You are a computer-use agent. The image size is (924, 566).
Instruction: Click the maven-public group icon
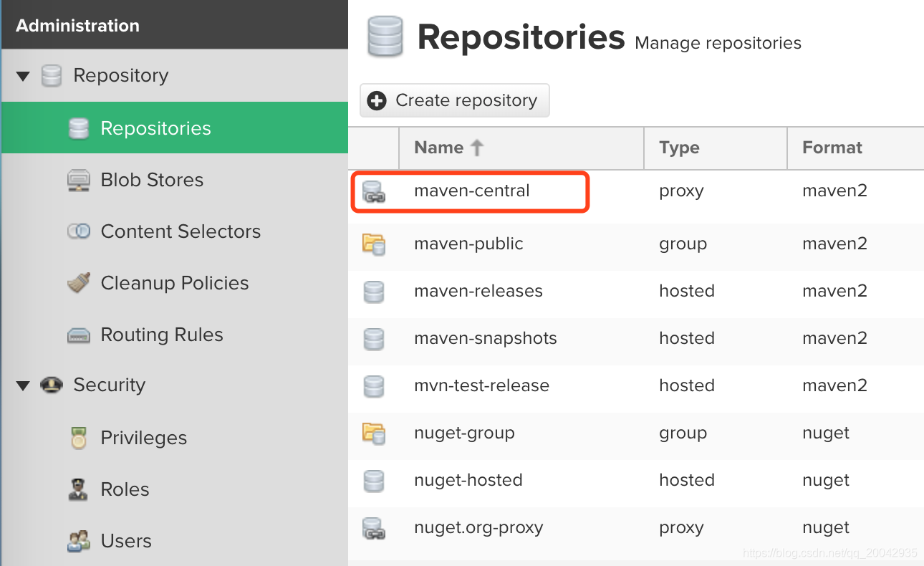click(373, 244)
